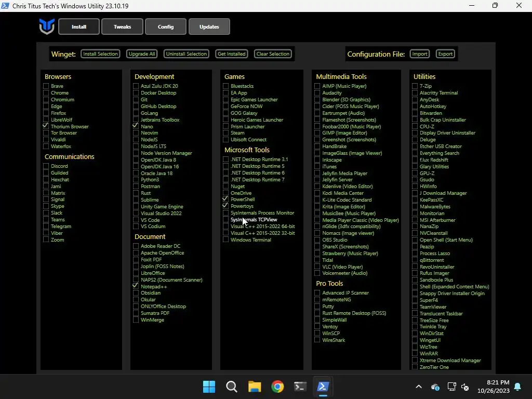The image size is (532, 399).
Task: Check the OneDrive checkbox
Action: pyautogui.click(x=225, y=193)
